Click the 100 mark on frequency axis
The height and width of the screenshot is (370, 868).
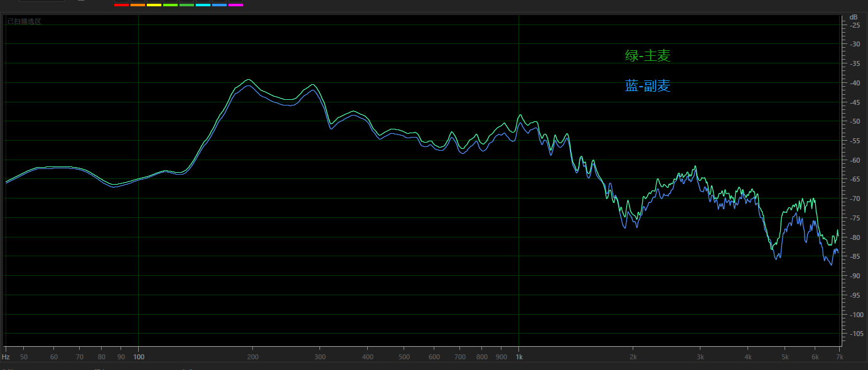[x=139, y=357]
